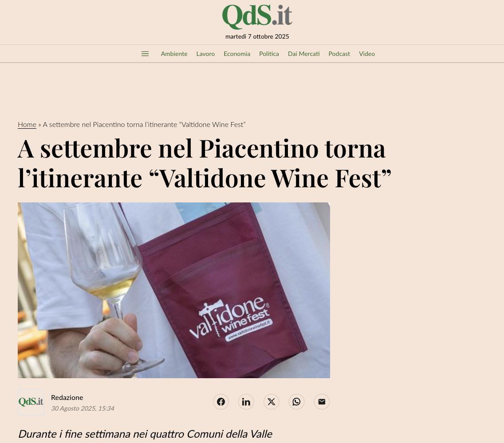Click the Redazione author name

click(x=67, y=397)
